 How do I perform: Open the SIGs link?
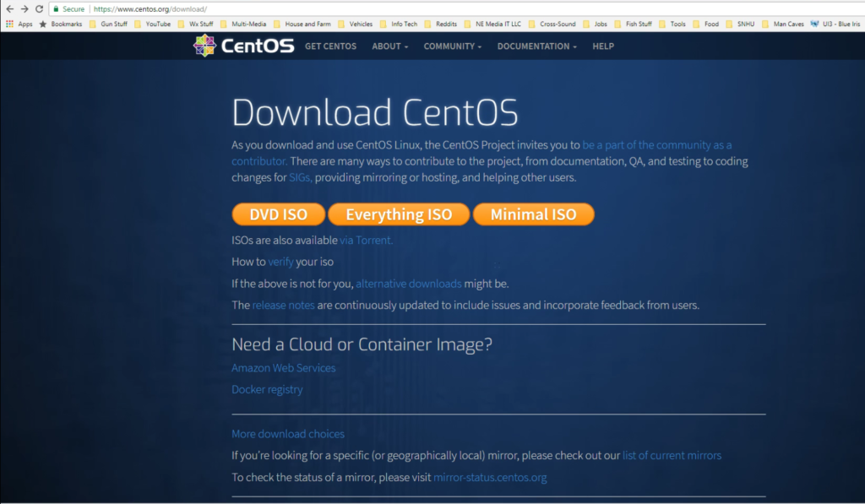pyautogui.click(x=301, y=177)
